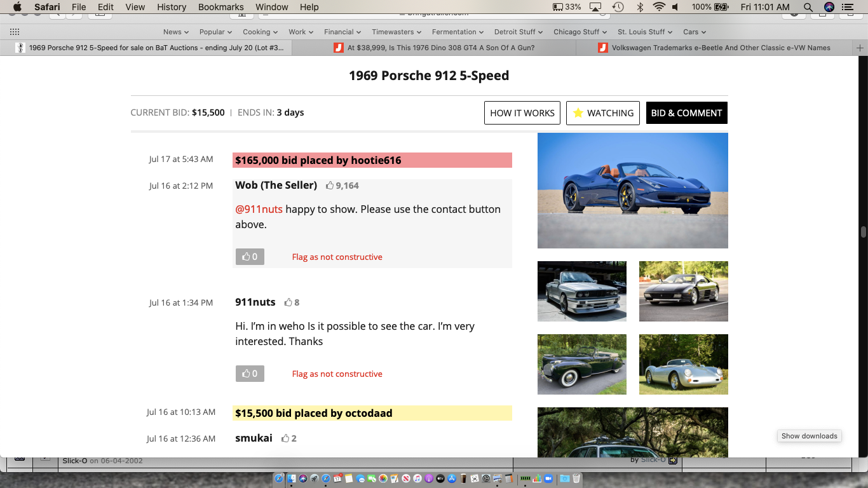This screenshot has width=868, height=488.
Task: Open the Bookmarks menu
Action: [220, 7]
